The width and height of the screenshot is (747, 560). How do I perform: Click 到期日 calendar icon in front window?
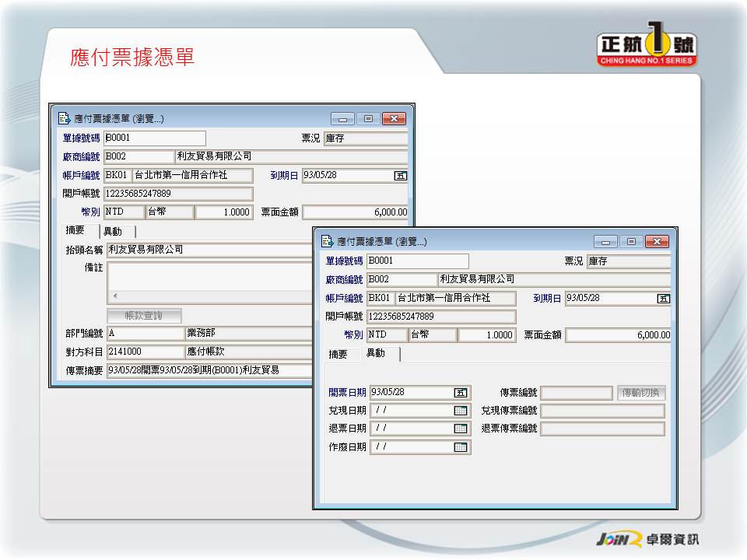[663, 299]
